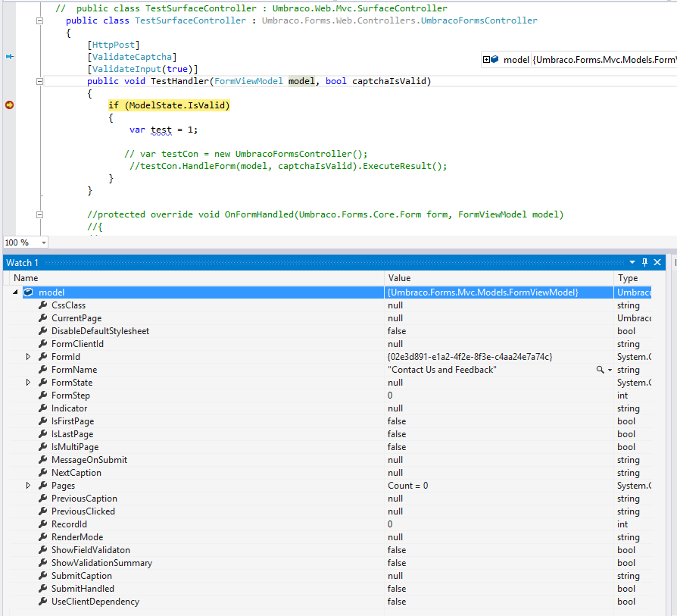Collapse the TestHandler method outline
Image resolution: width=677 pixels, height=616 pixels.
tap(39, 81)
